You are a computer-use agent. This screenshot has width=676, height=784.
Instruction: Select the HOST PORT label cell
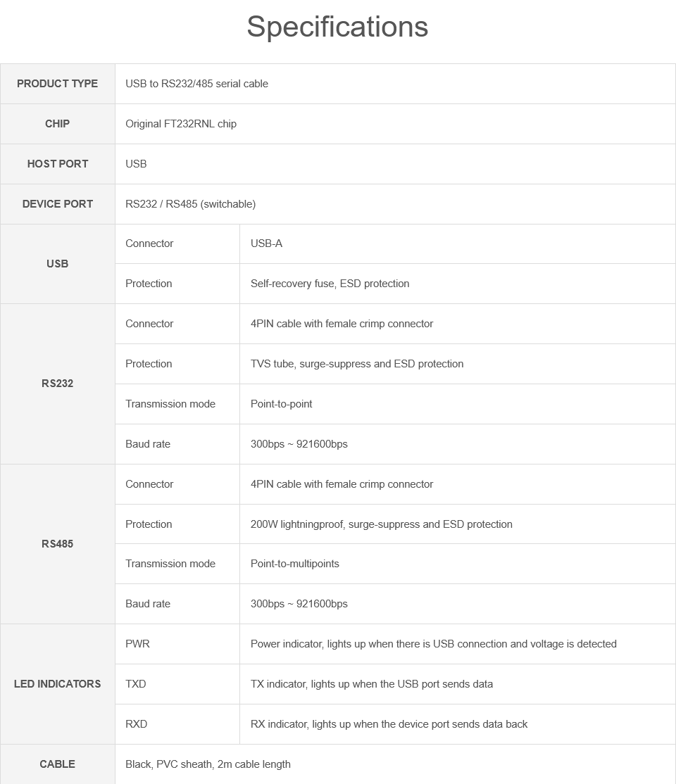click(57, 164)
